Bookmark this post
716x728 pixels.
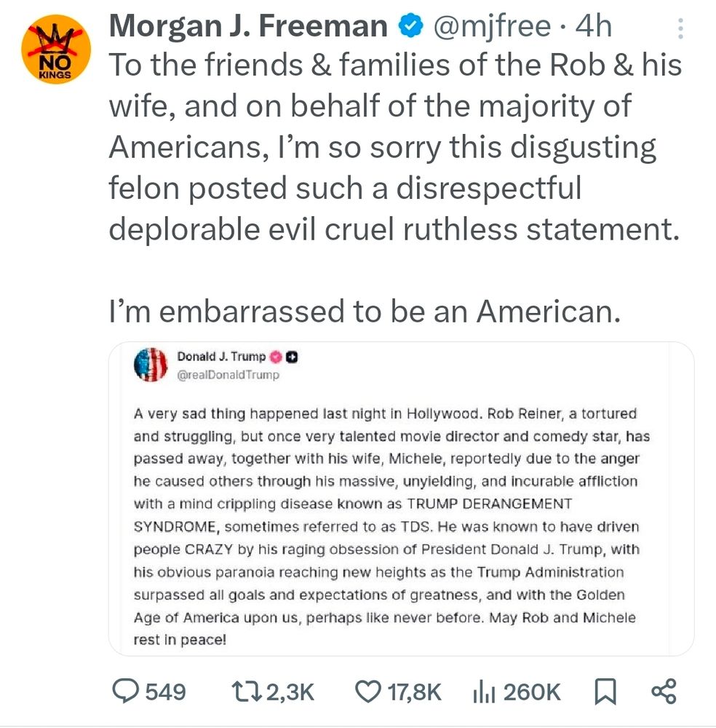tap(605, 691)
